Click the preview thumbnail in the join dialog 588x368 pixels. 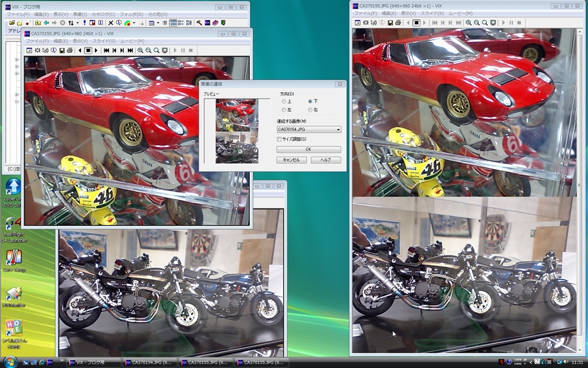tap(237, 131)
